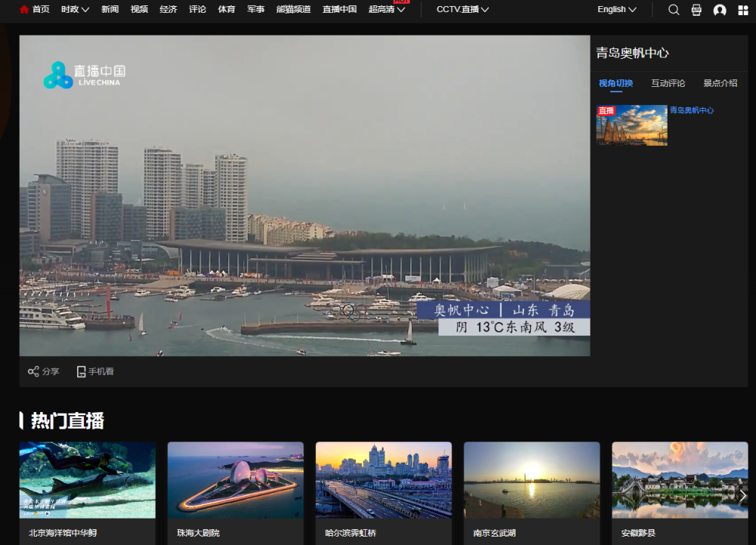The image size is (756, 545).
Task: Open 军事 in the top menu
Action: tap(256, 9)
